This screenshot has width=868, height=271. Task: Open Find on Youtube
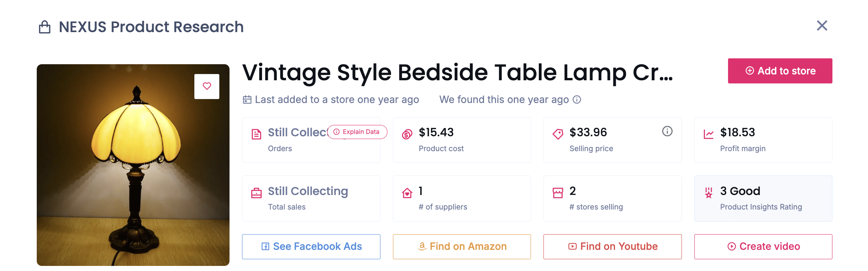[x=612, y=246]
